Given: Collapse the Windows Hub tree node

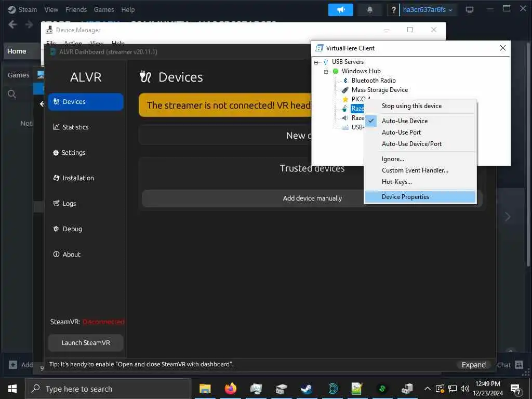Looking at the screenshot, I should pos(326,71).
